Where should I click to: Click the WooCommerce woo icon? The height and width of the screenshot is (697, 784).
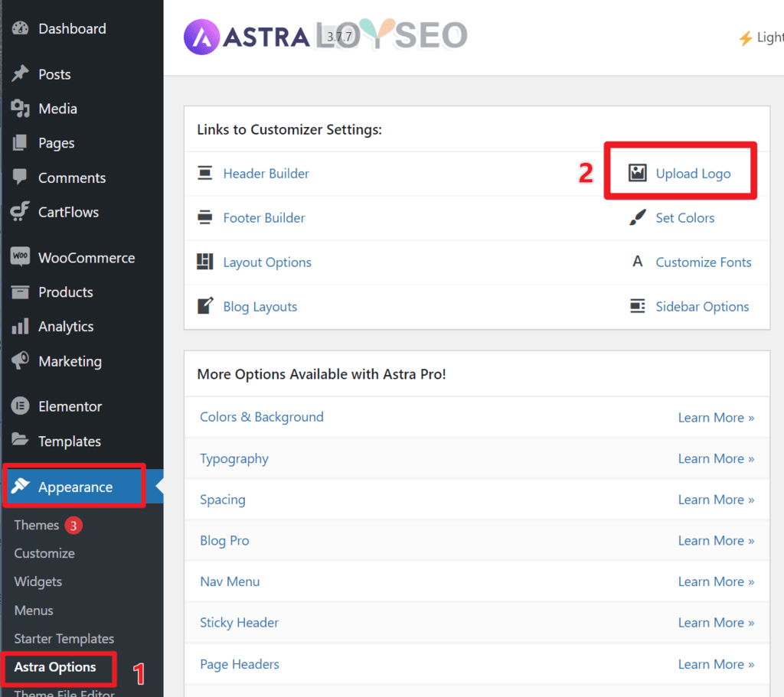pyautogui.click(x=20, y=257)
